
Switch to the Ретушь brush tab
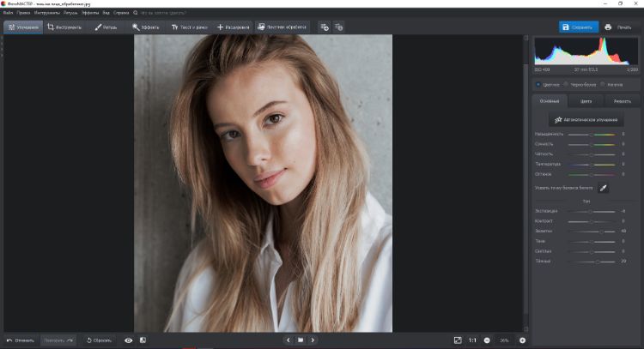pyautogui.click(x=106, y=27)
